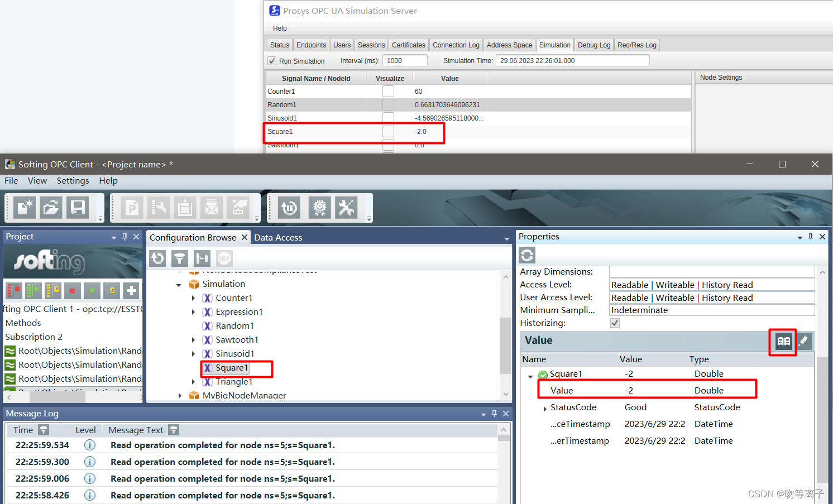833x504 pixels.
Task: Open the View menu
Action: [x=37, y=181]
